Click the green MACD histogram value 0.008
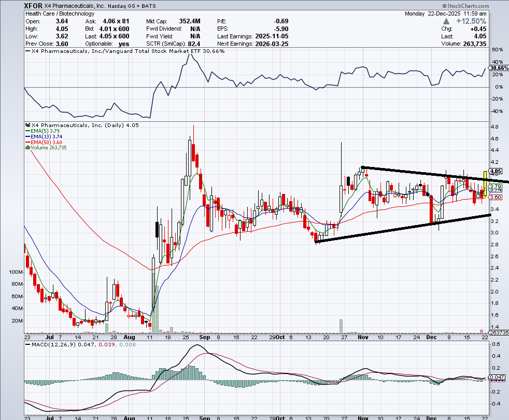509x420 pixels. tap(128, 345)
